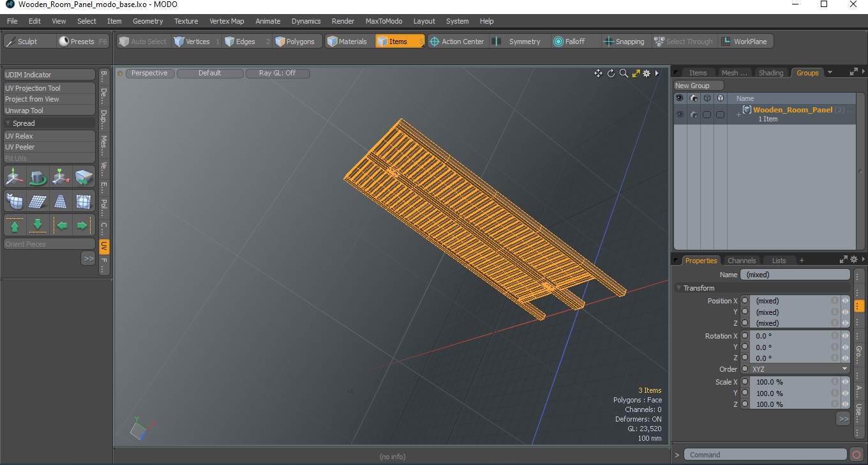Switch to the Shading tab
This screenshot has height=465, width=868.
(x=770, y=73)
